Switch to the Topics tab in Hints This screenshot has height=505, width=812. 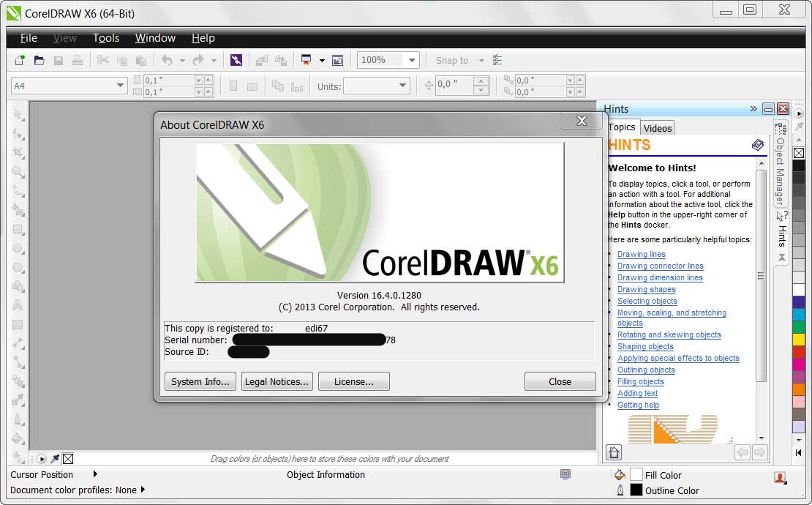click(x=622, y=127)
